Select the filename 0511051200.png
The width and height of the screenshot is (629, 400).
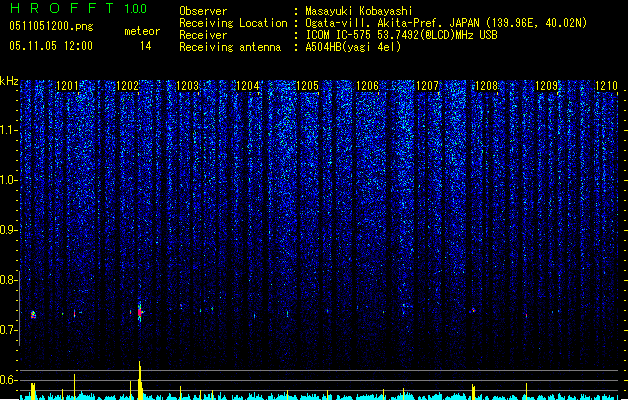(x=51, y=27)
